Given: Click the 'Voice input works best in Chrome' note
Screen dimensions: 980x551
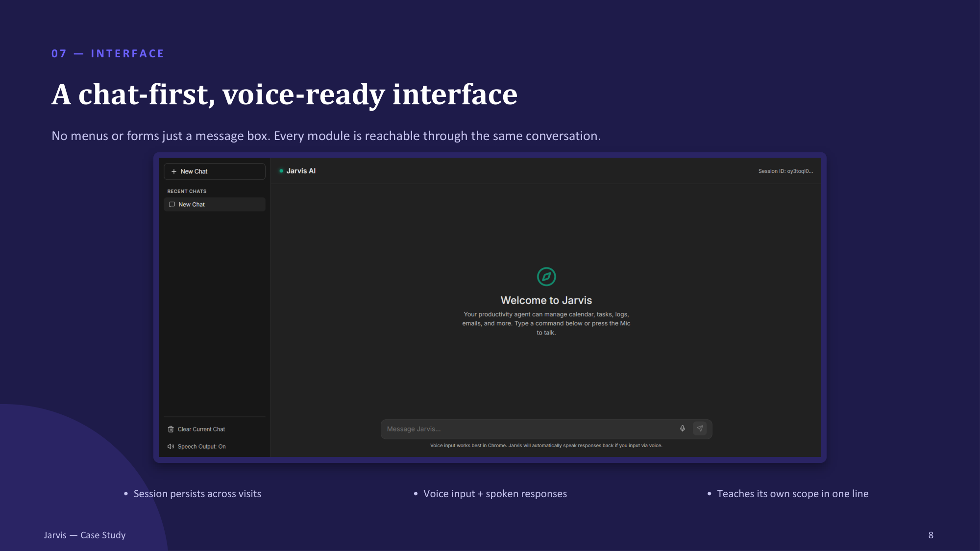Looking at the screenshot, I should click(x=546, y=446).
